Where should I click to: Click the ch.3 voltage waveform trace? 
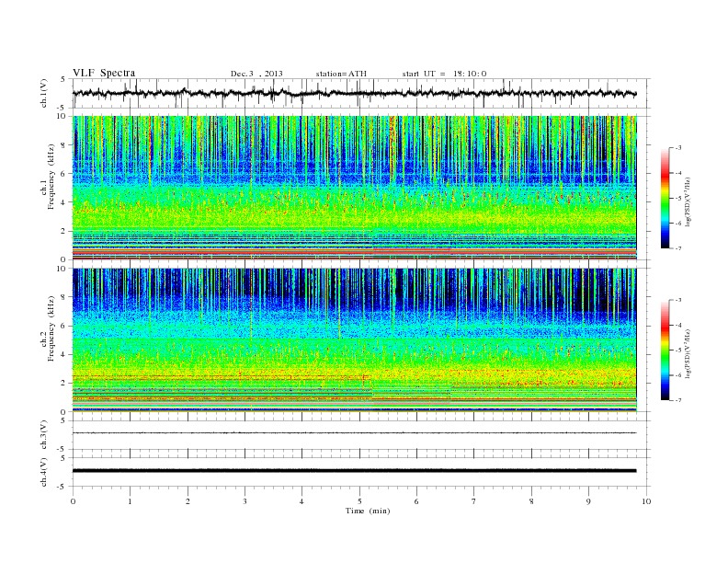point(354,433)
